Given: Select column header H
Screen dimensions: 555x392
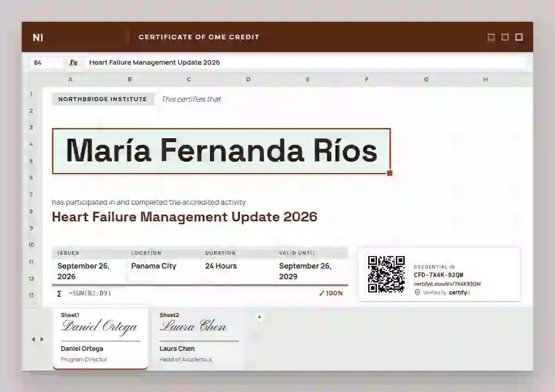Looking at the screenshot, I should coord(486,80).
